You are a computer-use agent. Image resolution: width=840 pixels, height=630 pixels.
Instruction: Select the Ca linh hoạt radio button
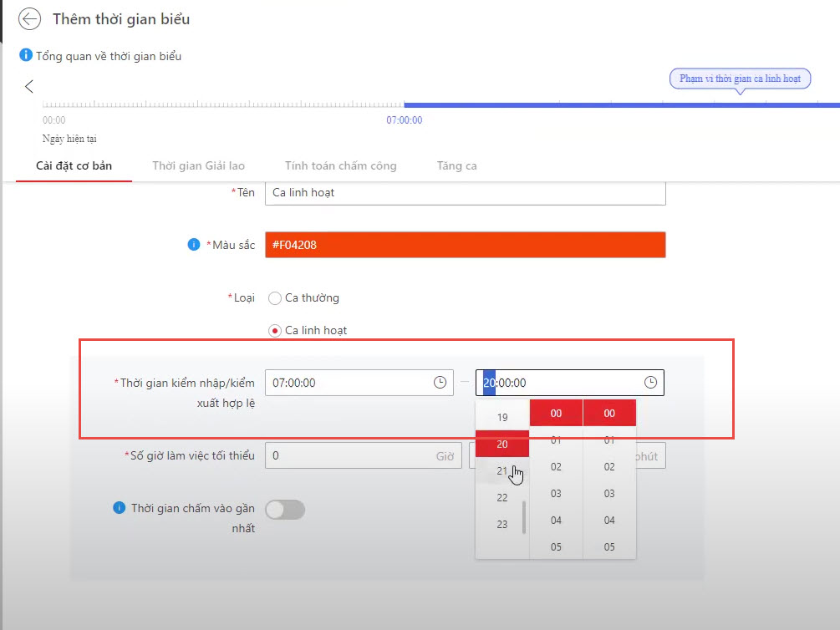(275, 331)
